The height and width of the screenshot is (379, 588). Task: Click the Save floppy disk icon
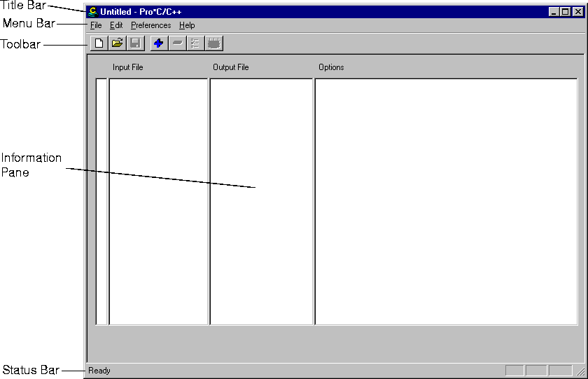[136, 43]
